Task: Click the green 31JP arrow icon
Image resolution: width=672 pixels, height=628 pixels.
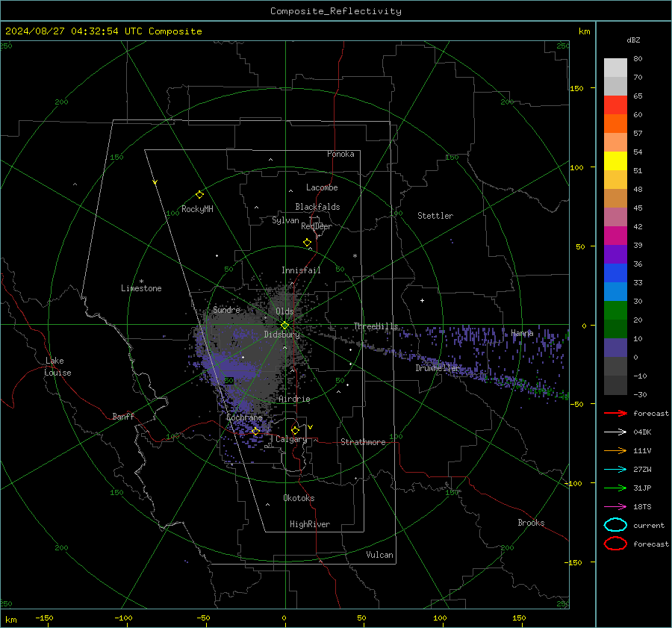Action: click(615, 488)
